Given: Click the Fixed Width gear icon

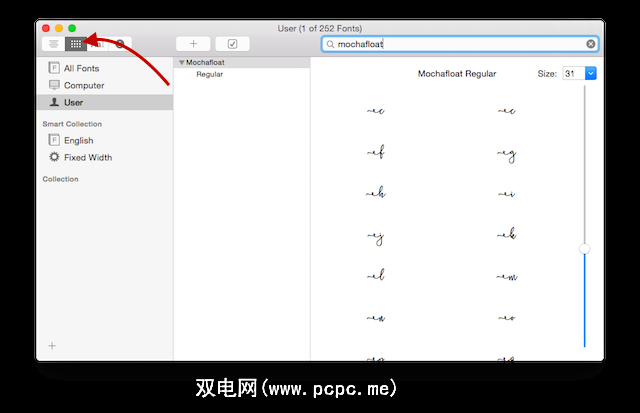Looking at the screenshot, I should tap(54, 157).
